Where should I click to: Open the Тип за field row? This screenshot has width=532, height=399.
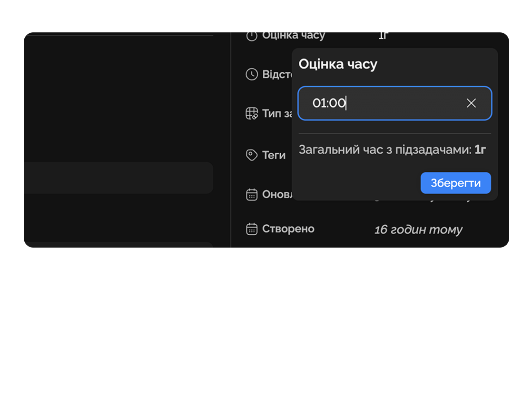coord(277,114)
